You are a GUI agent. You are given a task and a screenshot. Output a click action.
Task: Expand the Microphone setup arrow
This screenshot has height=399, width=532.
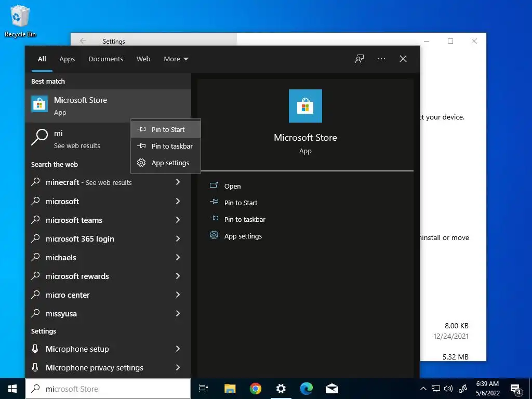(x=178, y=349)
